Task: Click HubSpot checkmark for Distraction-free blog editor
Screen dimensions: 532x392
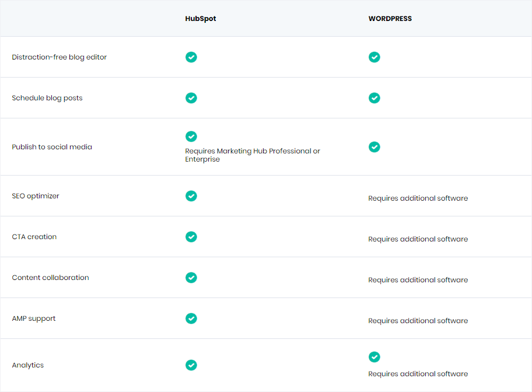Action: click(191, 57)
